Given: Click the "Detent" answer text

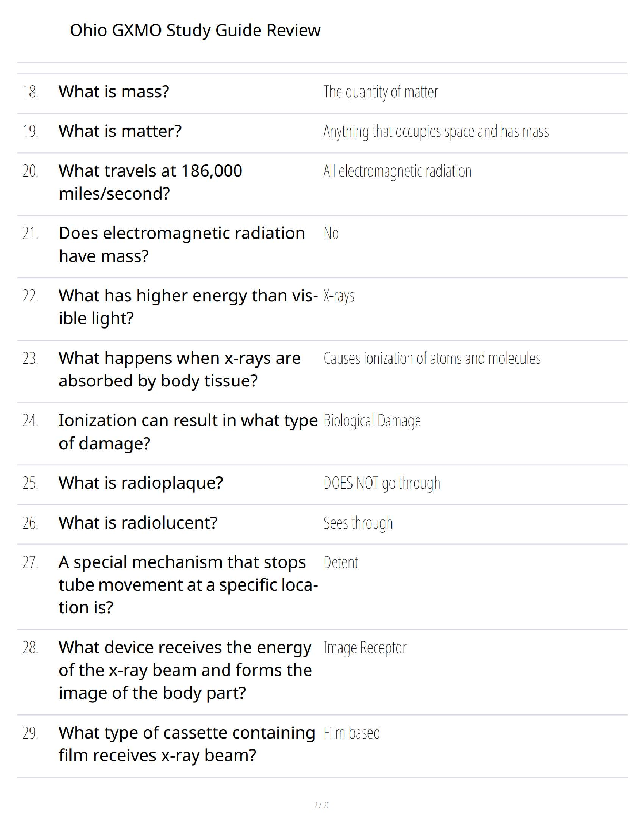Looking at the screenshot, I should point(340,563).
